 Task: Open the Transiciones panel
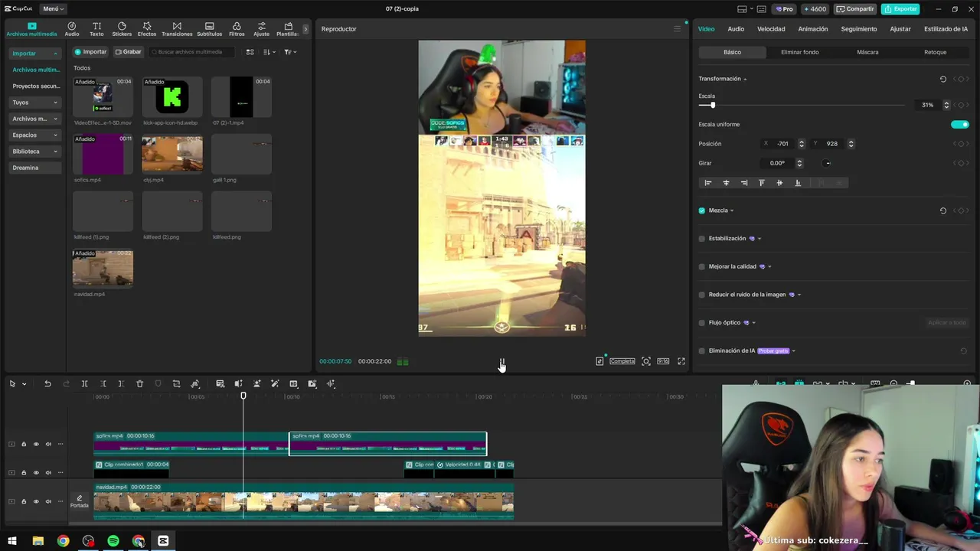tap(177, 29)
